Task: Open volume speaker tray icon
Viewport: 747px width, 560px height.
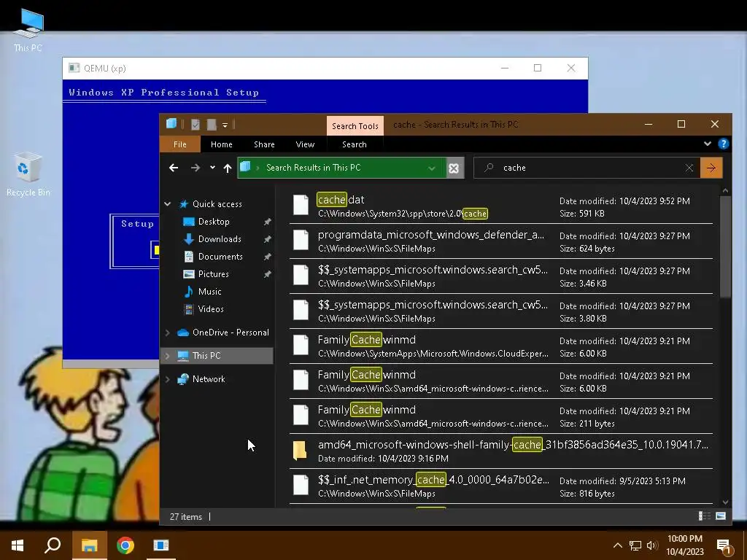Action: pos(652,545)
